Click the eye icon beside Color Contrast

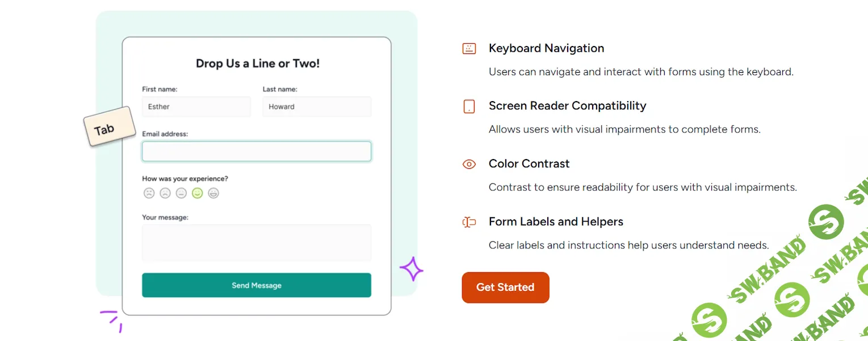[469, 164]
